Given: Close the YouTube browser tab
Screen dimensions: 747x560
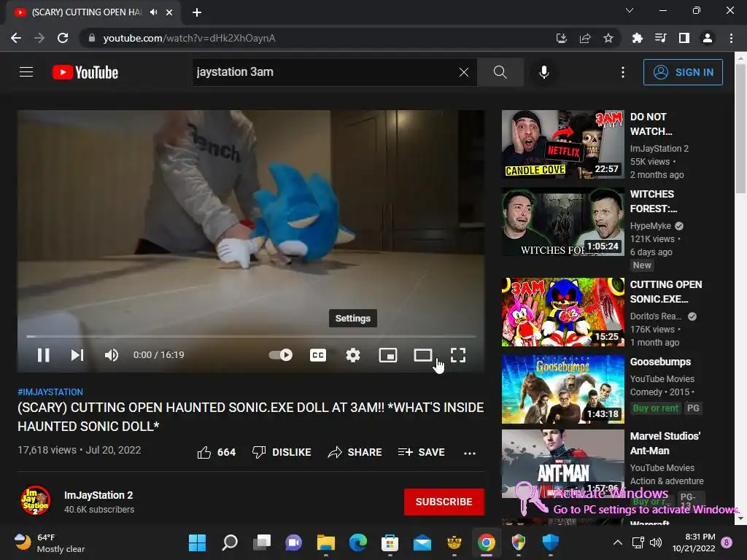Looking at the screenshot, I should (x=169, y=12).
